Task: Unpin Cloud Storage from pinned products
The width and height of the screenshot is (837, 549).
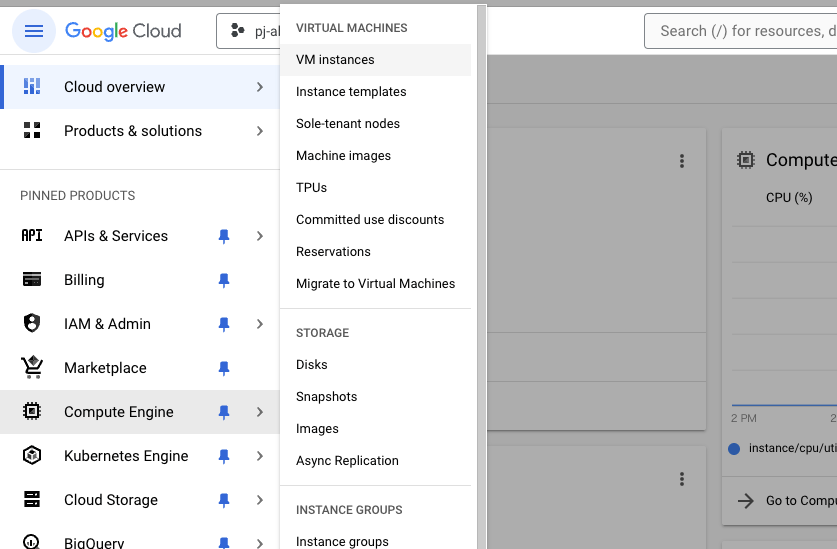Action: 224,500
